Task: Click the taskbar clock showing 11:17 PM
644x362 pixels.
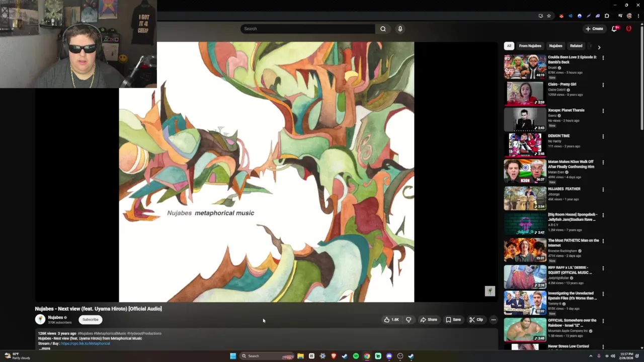Action: [626, 356]
